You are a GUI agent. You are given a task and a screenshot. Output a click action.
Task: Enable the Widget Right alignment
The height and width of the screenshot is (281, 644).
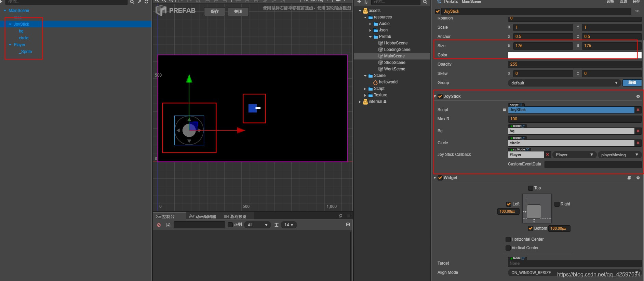(x=557, y=204)
